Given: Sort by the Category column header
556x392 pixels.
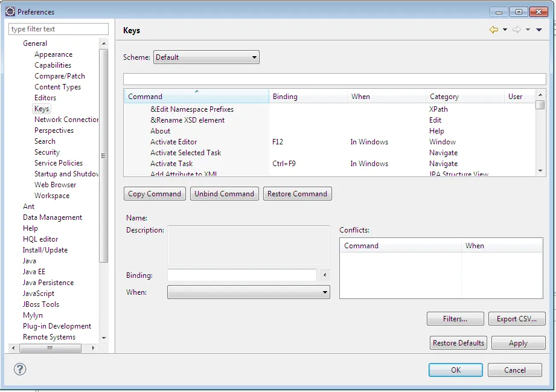Looking at the screenshot, I should [x=464, y=96].
